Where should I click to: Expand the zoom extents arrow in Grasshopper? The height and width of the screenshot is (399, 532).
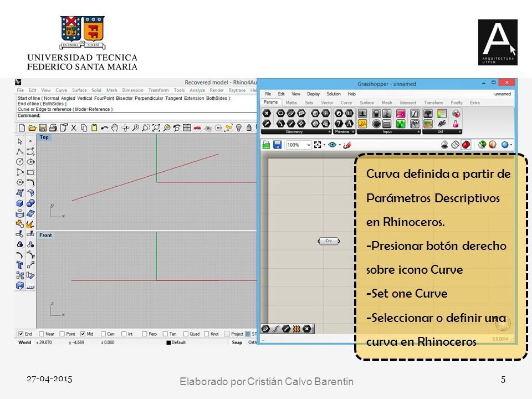324,145
